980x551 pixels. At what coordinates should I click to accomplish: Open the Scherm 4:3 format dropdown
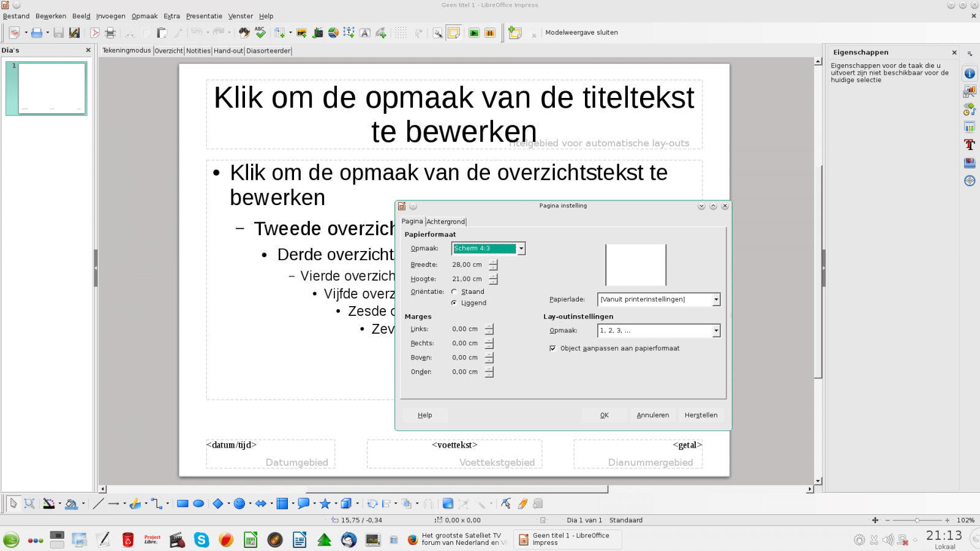coord(488,249)
